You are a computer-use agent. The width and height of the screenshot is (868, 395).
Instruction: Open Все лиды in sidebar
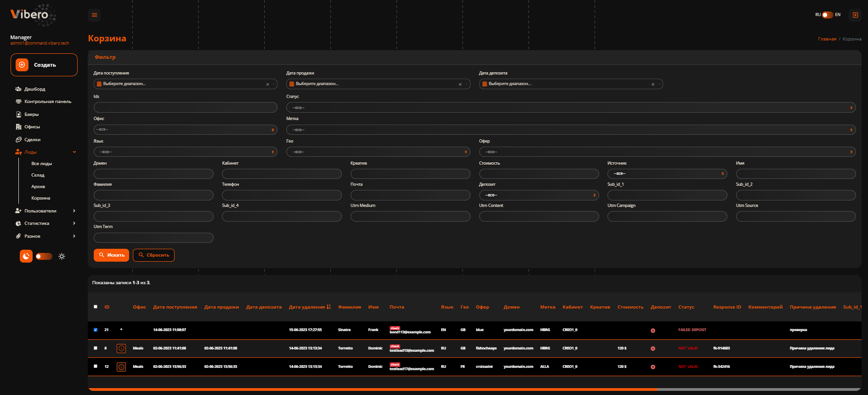tap(41, 164)
